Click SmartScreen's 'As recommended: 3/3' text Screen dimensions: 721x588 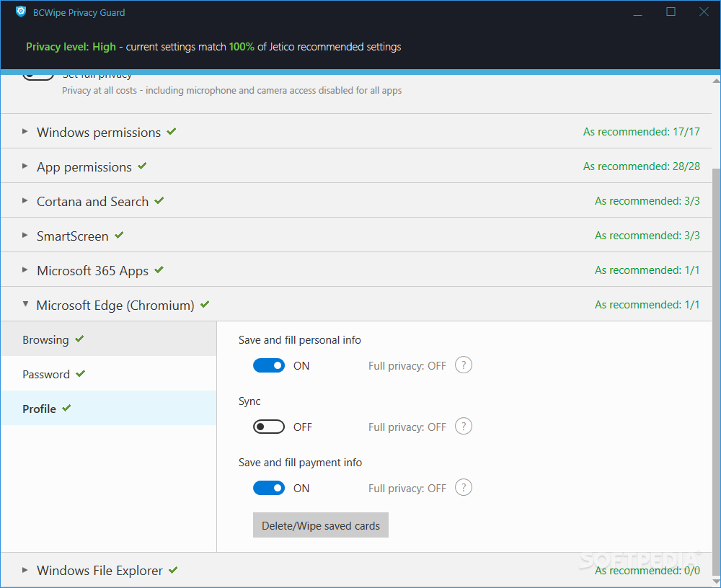(x=647, y=236)
